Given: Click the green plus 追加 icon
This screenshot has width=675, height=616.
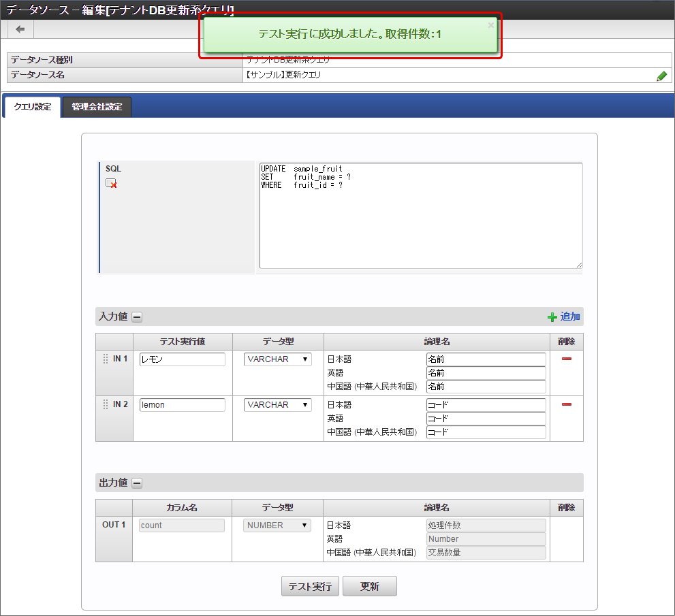Looking at the screenshot, I should 552,317.
